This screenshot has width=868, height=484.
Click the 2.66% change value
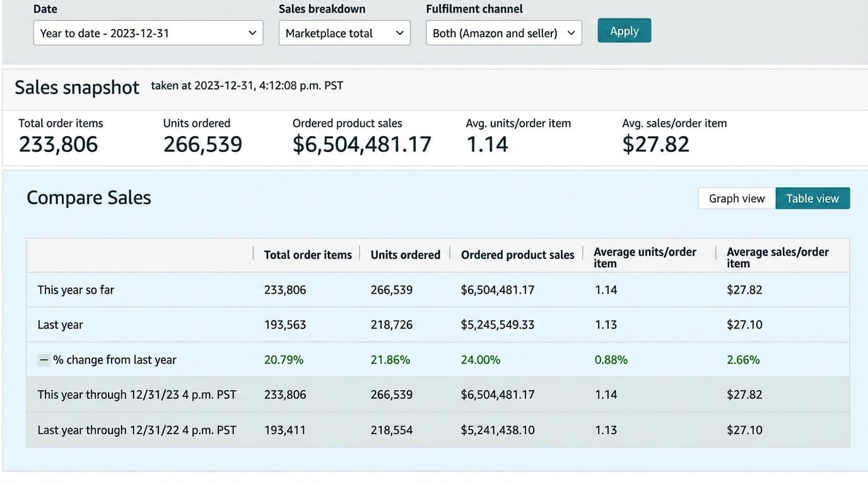click(744, 360)
